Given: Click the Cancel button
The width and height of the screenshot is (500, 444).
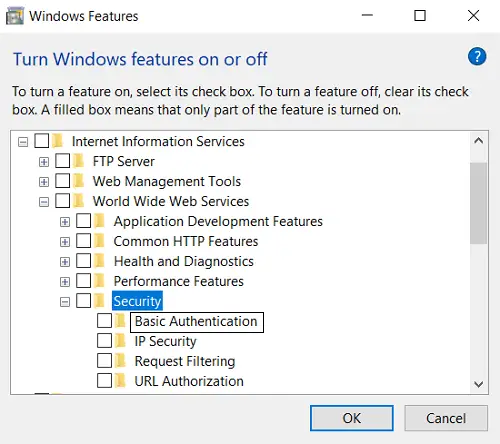Looking at the screenshot, I should point(446,418).
